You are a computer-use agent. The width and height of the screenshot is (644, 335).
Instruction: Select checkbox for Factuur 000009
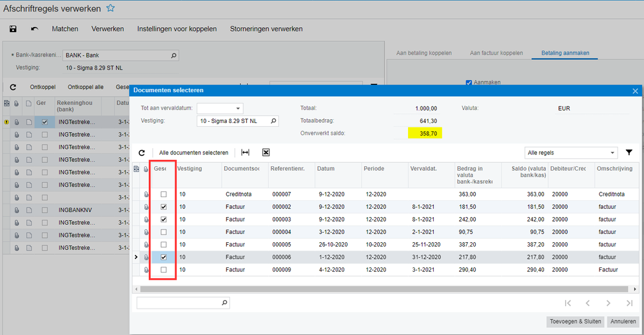[164, 270]
